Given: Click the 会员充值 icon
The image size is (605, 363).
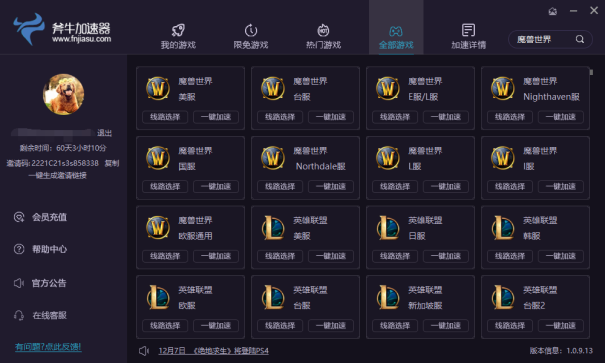Looking at the screenshot, I should click(x=19, y=217).
